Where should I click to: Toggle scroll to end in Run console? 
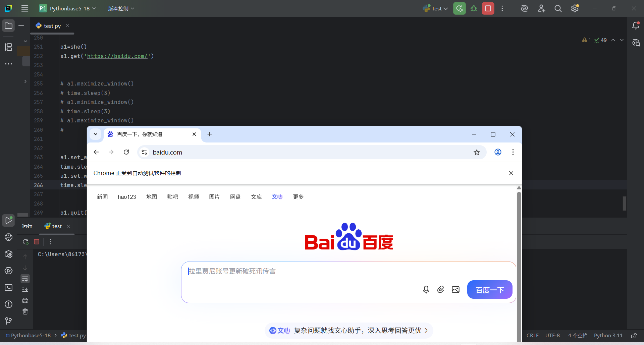[25, 290]
